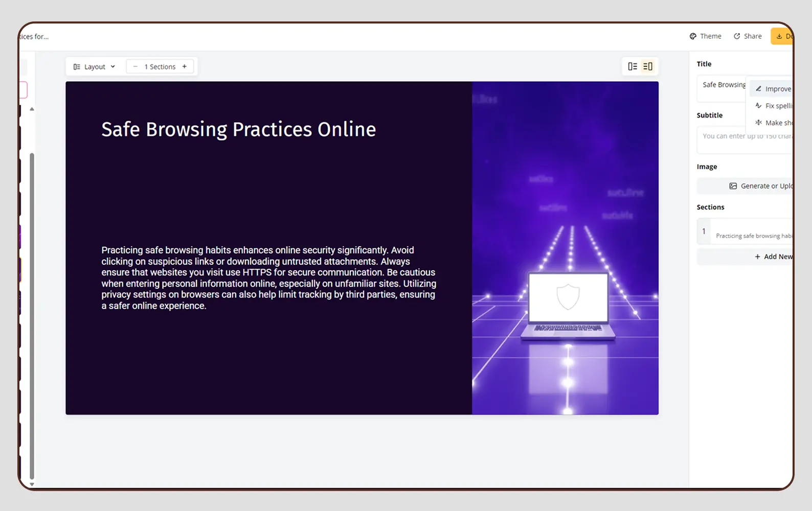This screenshot has width=812, height=511.
Task: Decrease section count with minus button
Action: tap(135, 67)
